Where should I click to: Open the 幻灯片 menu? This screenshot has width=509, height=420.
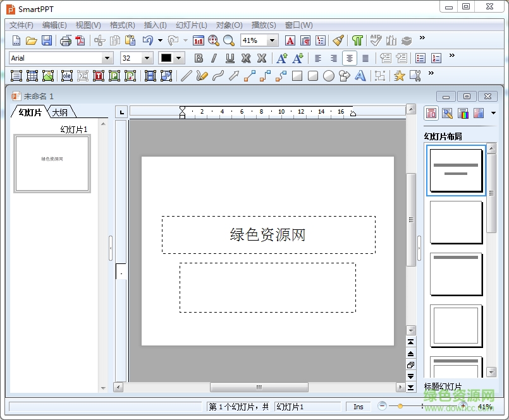191,25
